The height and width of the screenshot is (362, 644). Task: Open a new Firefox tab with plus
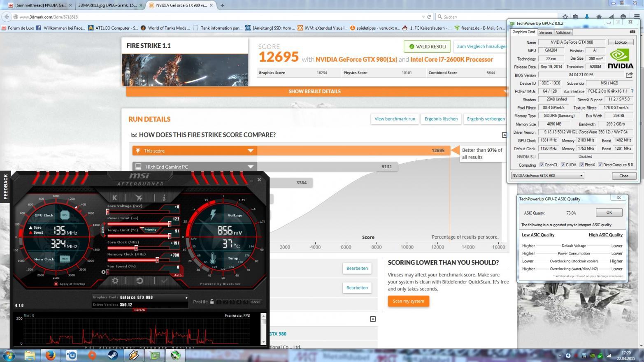click(x=222, y=5)
